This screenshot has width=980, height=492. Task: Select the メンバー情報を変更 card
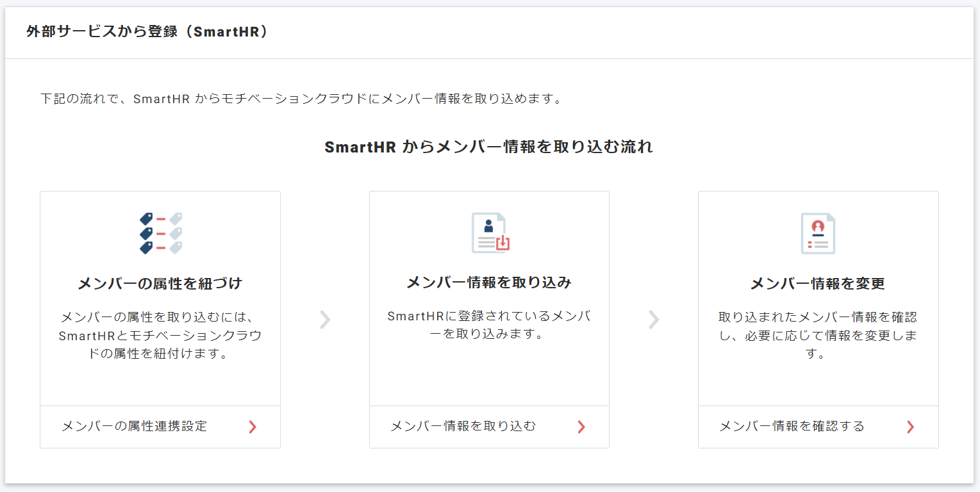point(818,298)
